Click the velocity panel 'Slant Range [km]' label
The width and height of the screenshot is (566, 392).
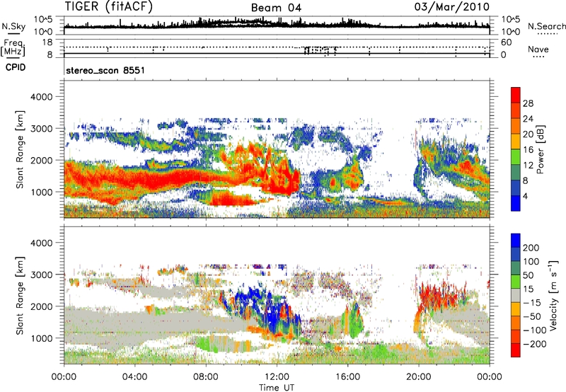coord(20,296)
